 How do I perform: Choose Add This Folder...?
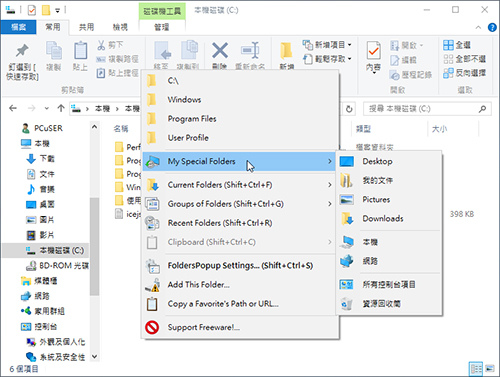point(240,285)
